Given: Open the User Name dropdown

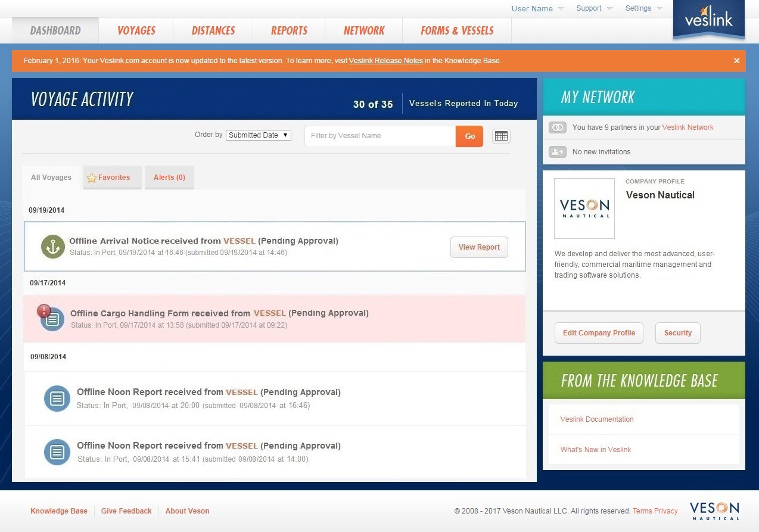Looking at the screenshot, I should [x=537, y=8].
